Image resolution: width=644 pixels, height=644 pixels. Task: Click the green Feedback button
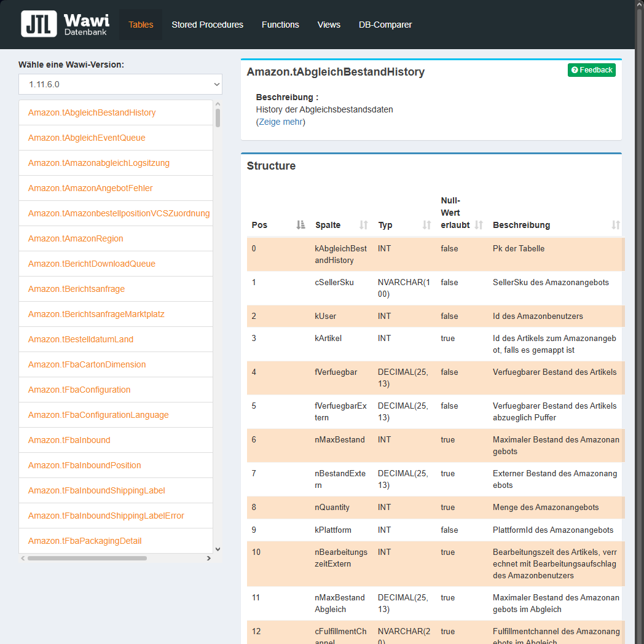pyautogui.click(x=591, y=70)
